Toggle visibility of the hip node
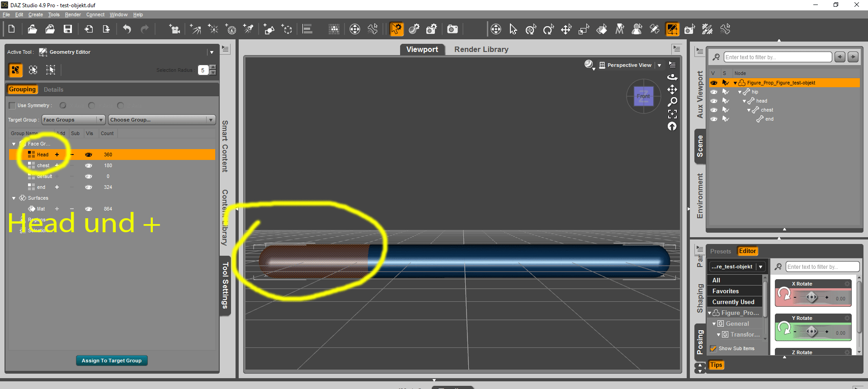The height and width of the screenshot is (389, 868). click(714, 92)
